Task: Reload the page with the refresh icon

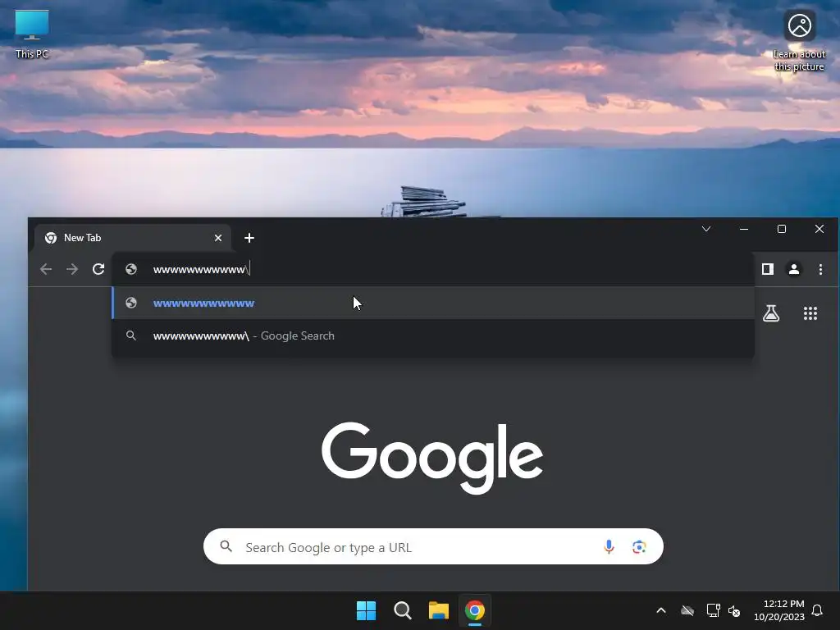Action: [x=98, y=269]
